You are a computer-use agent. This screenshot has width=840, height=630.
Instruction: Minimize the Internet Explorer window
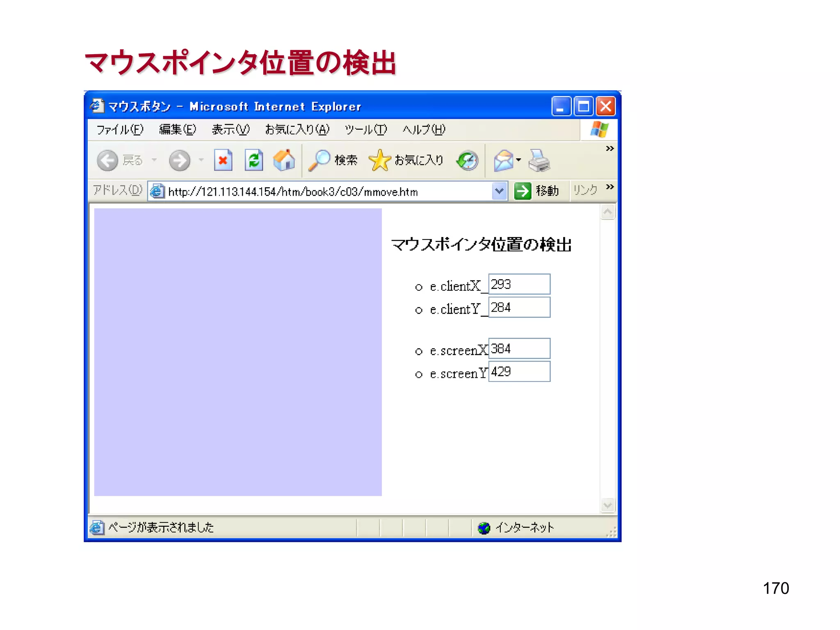point(561,106)
